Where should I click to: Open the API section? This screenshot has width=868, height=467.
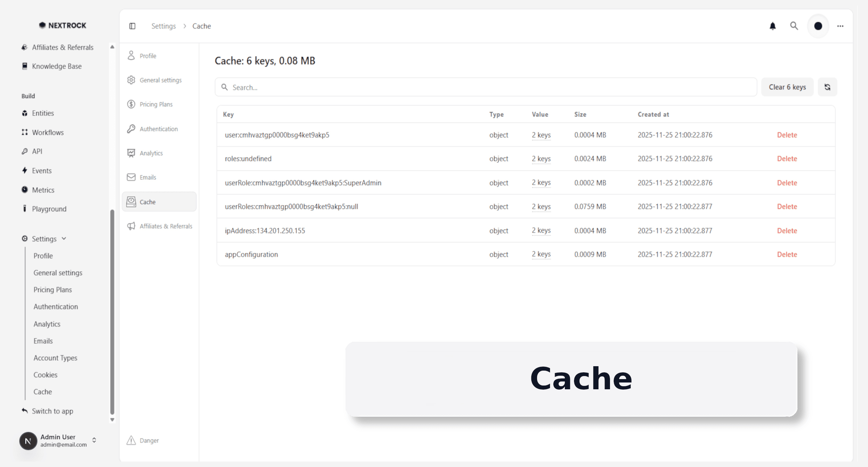click(x=37, y=151)
